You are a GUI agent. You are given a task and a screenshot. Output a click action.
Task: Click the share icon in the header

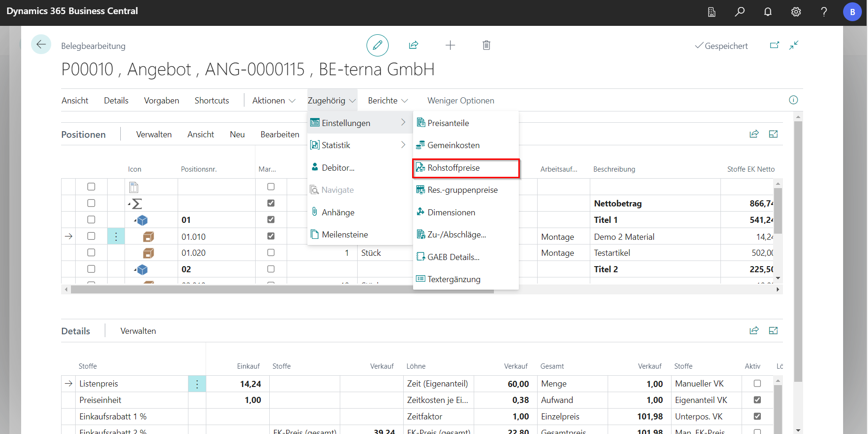414,45
